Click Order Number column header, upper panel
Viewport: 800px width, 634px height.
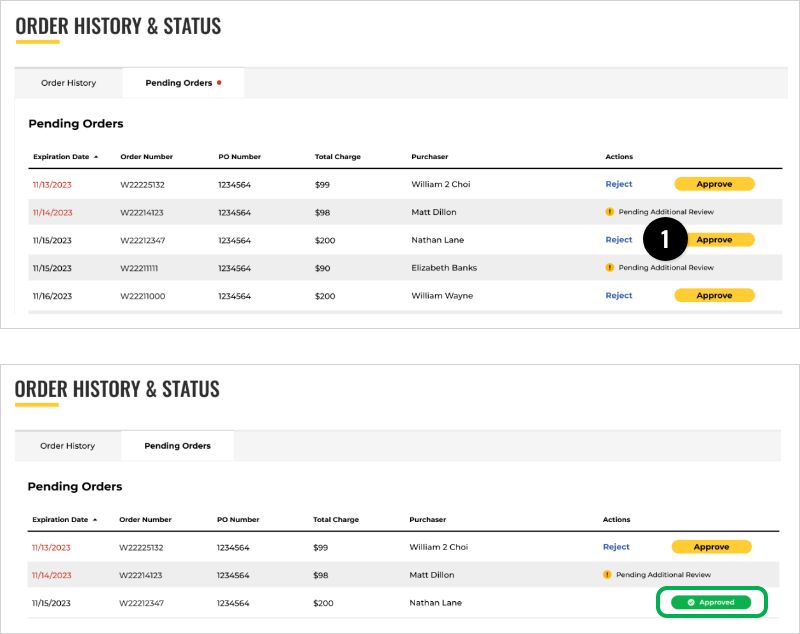(146, 157)
